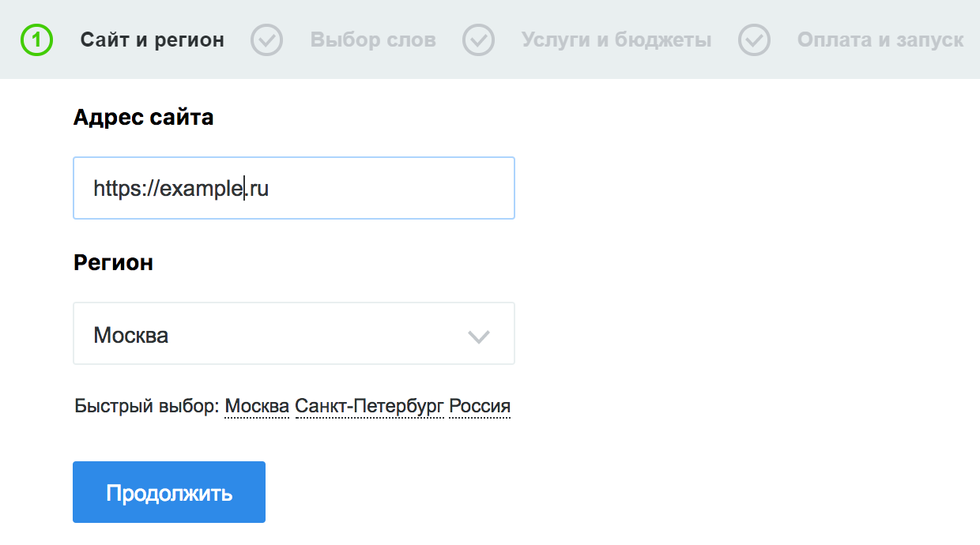This screenshot has height=545, width=980.
Task: Focus the Адрес сайта input field
Action: 379,188
